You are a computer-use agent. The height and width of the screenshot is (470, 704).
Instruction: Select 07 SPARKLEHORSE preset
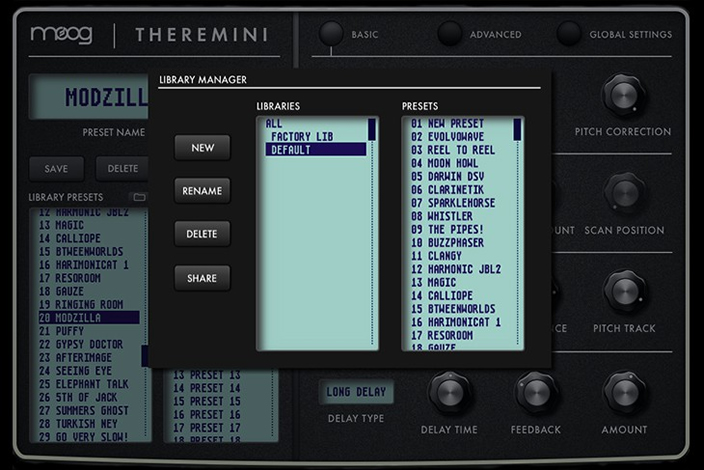coord(461,203)
